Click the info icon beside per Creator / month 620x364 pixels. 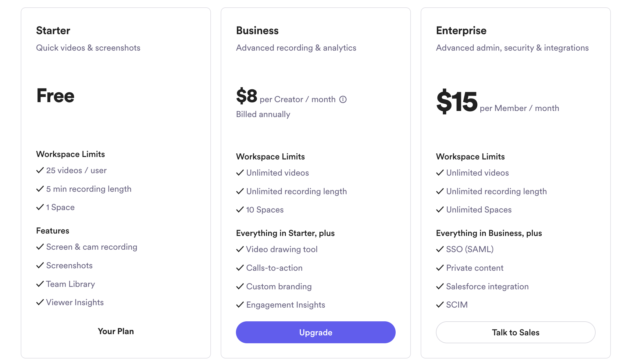(x=343, y=99)
